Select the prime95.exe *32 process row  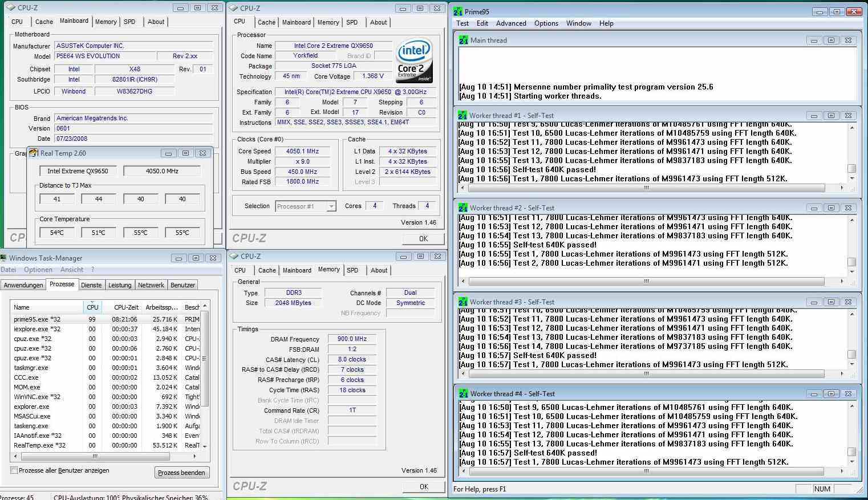106,319
